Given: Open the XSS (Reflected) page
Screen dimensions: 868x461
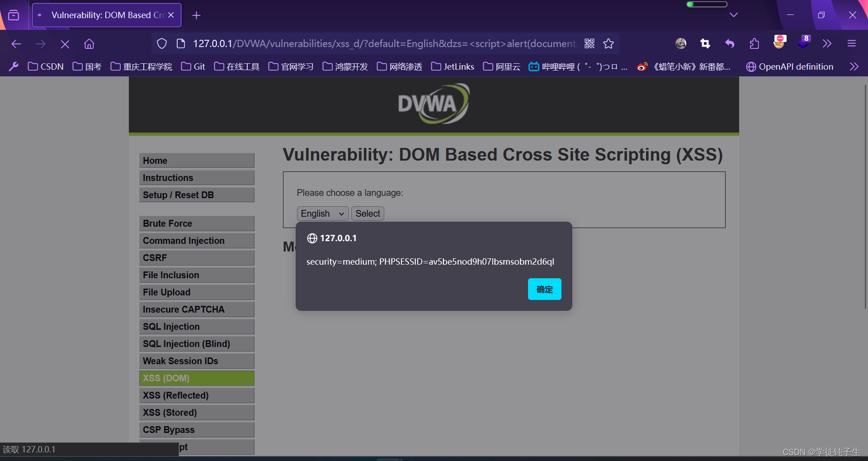Looking at the screenshot, I should (x=197, y=395).
